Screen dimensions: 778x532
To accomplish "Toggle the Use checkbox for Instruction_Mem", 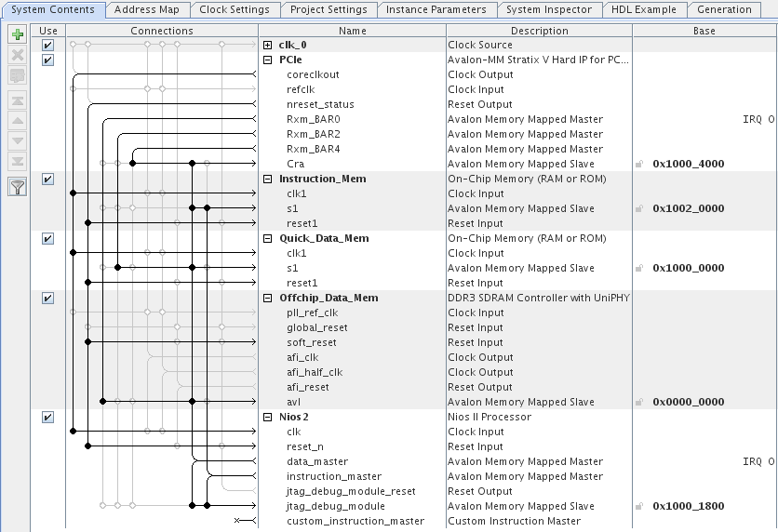I will (47, 180).
